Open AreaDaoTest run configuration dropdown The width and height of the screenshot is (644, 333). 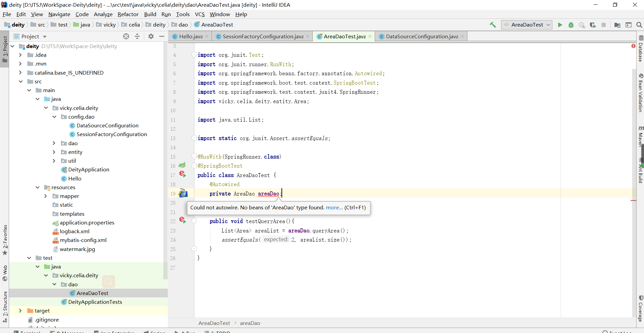point(527,25)
